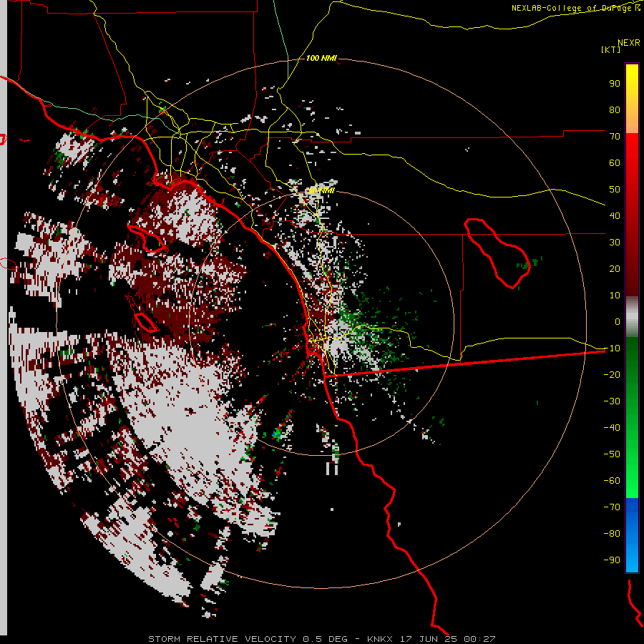Click the -60 value on velocity scale
This screenshot has height=644, width=644.
(612, 481)
